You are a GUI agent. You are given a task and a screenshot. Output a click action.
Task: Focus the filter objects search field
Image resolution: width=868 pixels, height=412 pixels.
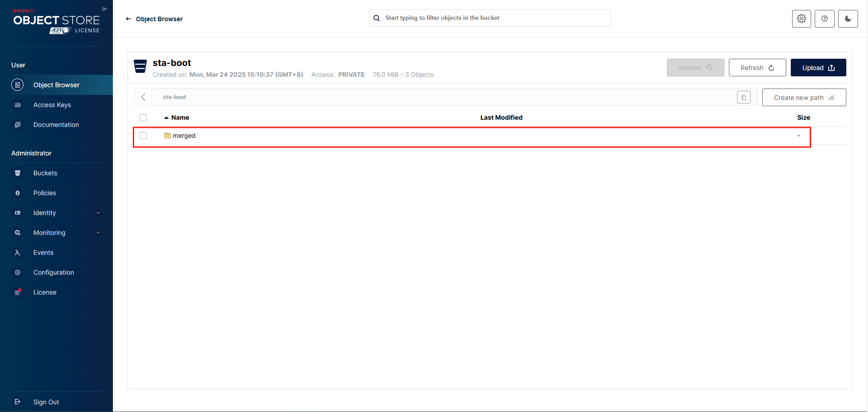click(490, 18)
